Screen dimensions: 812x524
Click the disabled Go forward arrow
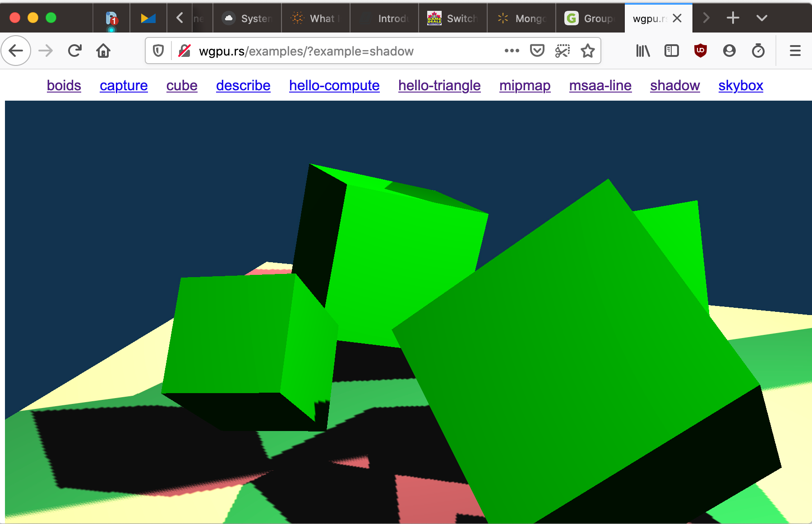click(45, 51)
